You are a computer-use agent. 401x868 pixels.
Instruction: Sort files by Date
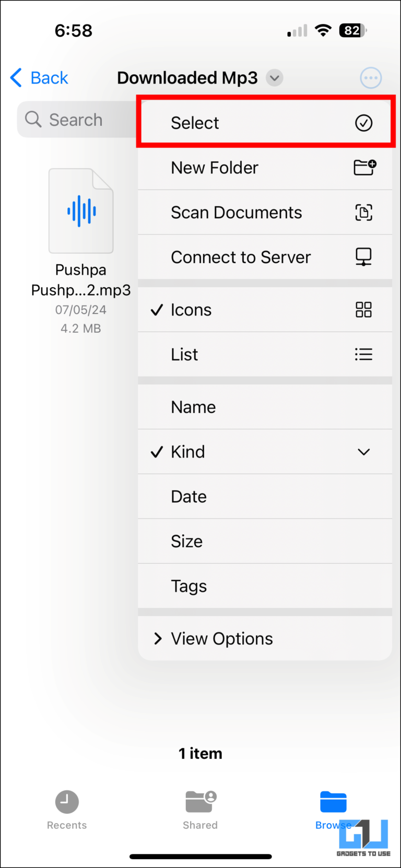click(x=189, y=497)
